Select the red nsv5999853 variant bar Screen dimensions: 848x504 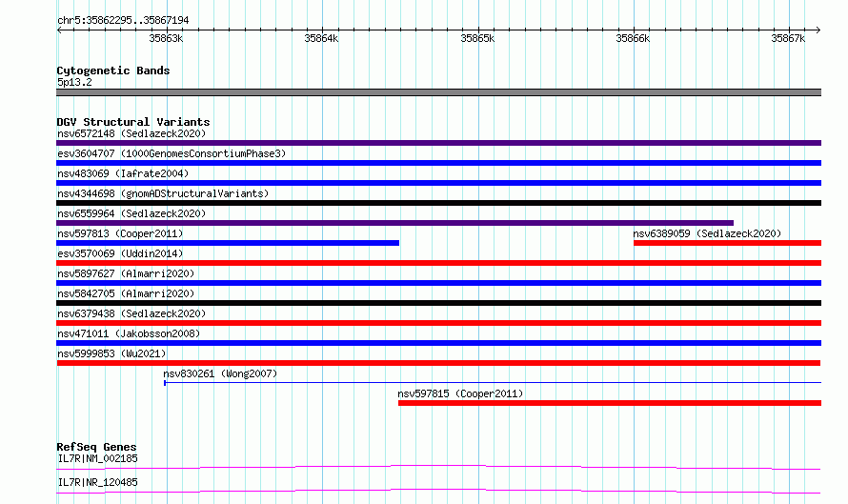click(x=438, y=363)
